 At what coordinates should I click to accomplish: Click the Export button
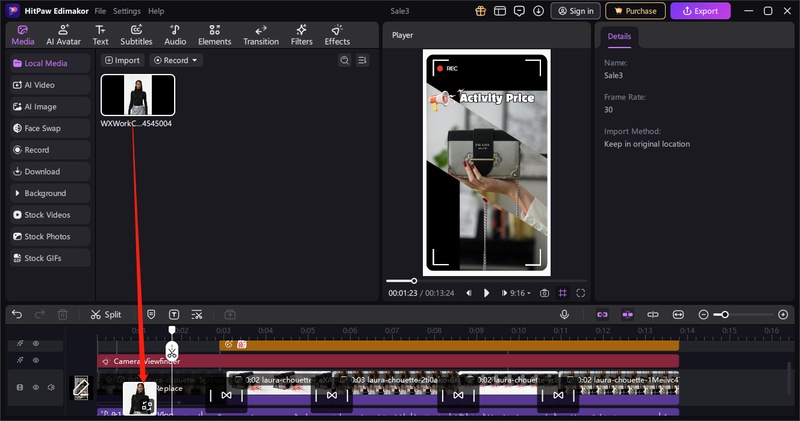point(700,11)
